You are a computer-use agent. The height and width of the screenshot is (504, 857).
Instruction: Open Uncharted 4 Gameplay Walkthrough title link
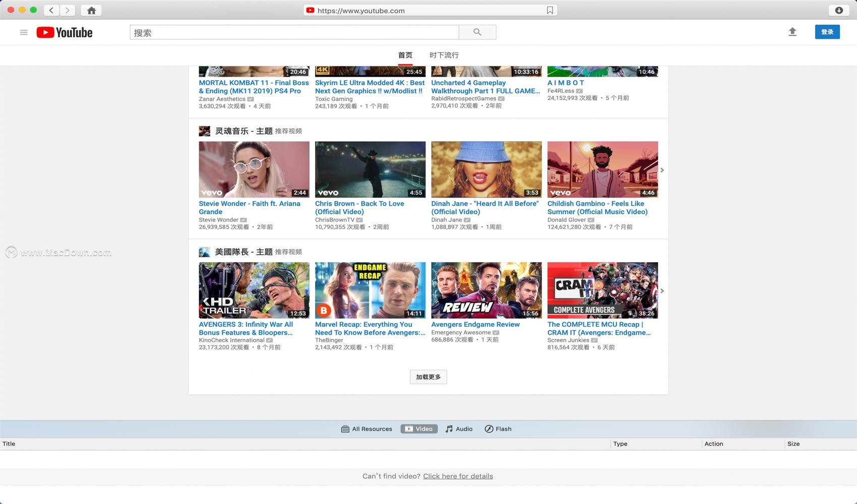[x=485, y=87]
